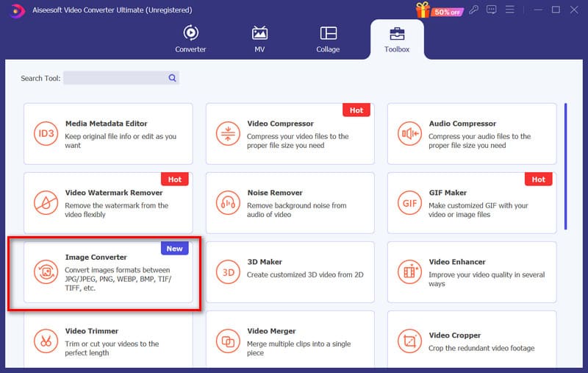The image size is (588, 373).
Task: Launch the GIF Maker icon
Action: pyautogui.click(x=409, y=203)
